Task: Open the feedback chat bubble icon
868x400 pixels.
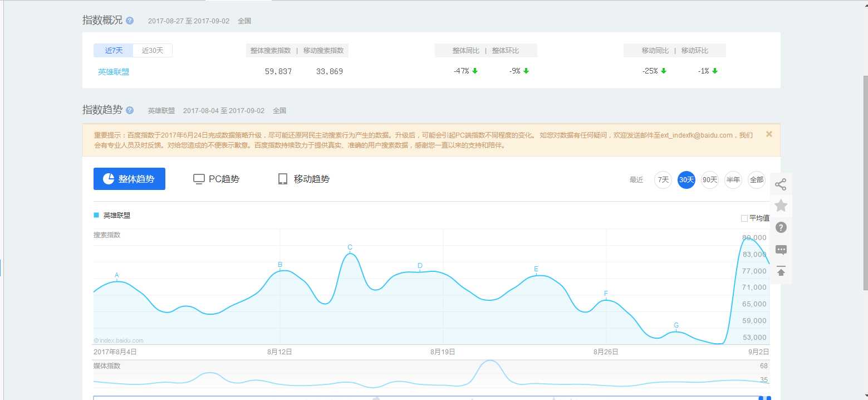Action: pyautogui.click(x=781, y=250)
